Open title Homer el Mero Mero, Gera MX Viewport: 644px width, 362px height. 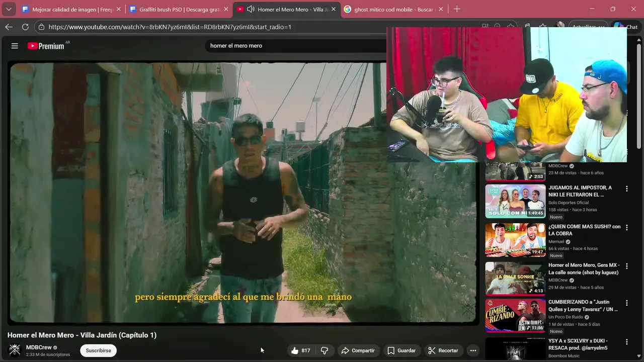584,268
